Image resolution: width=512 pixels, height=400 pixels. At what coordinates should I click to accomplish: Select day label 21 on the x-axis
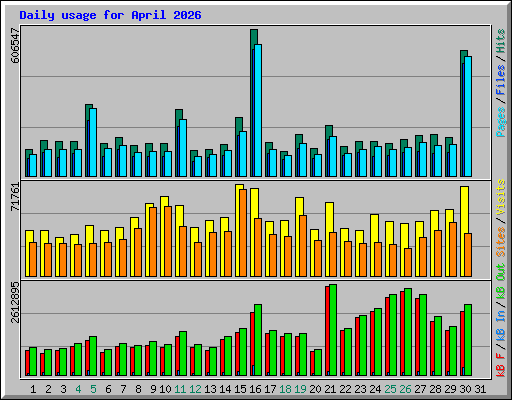tap(330, 389)
